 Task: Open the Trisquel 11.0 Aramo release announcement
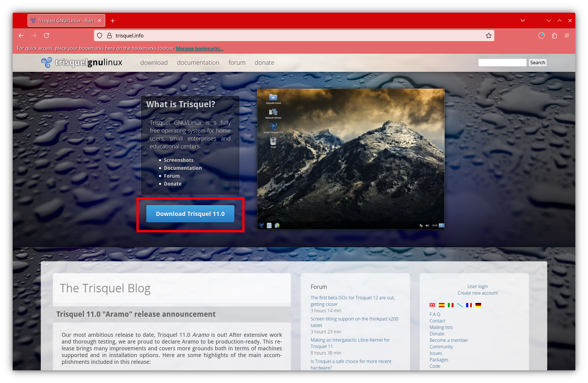(136, 314)
